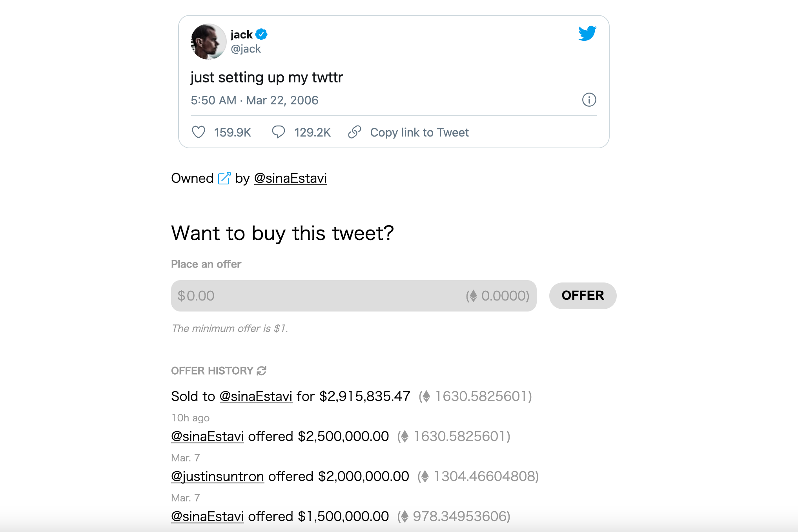Screen dimensions: 798x532
Task: Click the offer amount input field
Action: point(314,296)
